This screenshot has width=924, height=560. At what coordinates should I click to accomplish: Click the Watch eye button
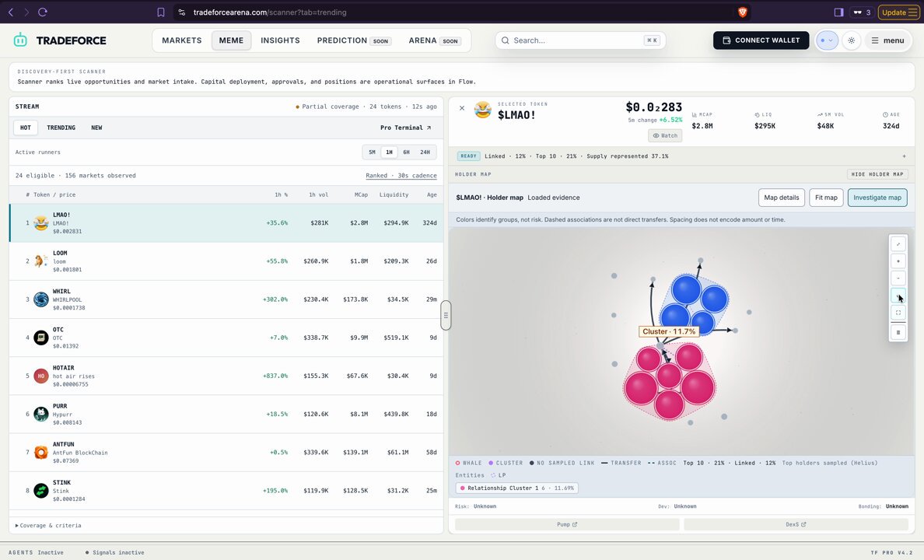point(665,135)
